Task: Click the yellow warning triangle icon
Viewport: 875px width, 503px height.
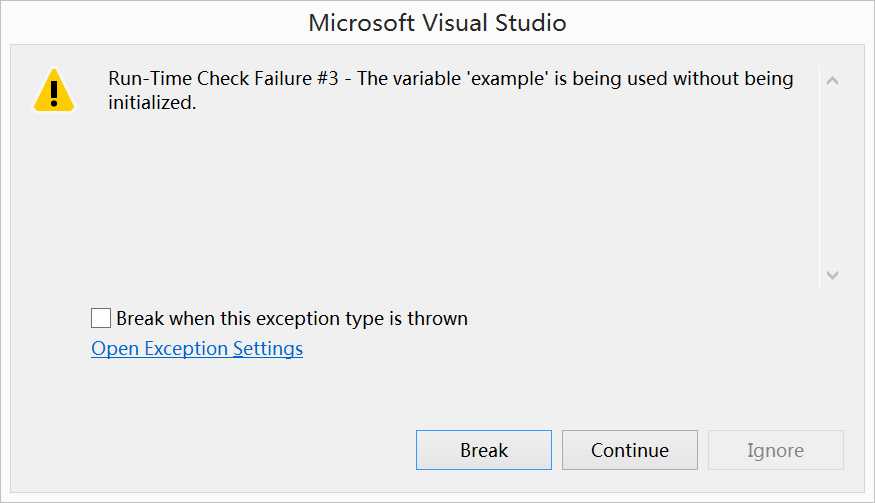Action: 54,90
